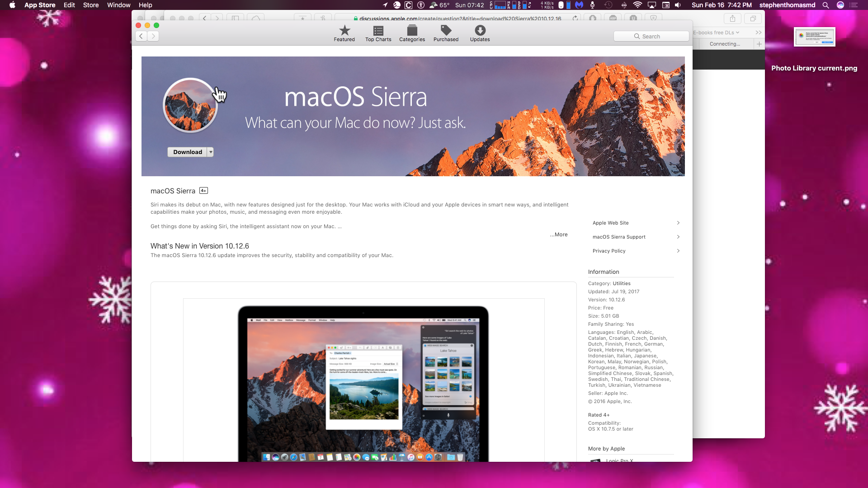Open Privacy Policy link

point(609,251)
